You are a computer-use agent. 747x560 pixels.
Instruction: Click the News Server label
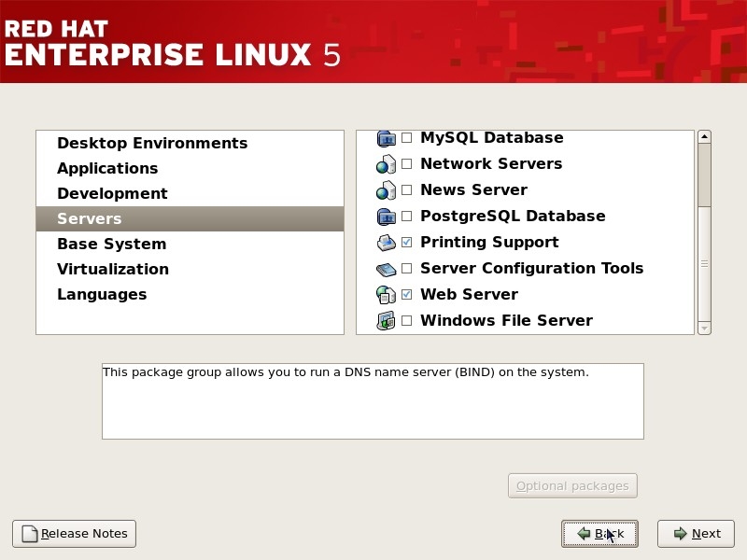tap(473, 190)
